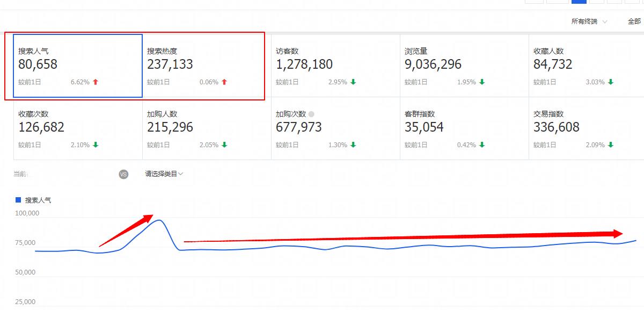Click the chevron next to 请选择类目
Image resolution: width=644 pixels, height=310 pixels.
tap(181, 174)
